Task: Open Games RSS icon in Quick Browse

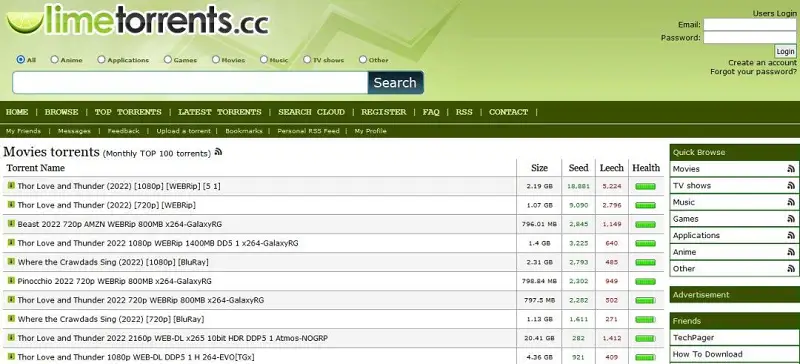Action: click(x=791, y=219)
